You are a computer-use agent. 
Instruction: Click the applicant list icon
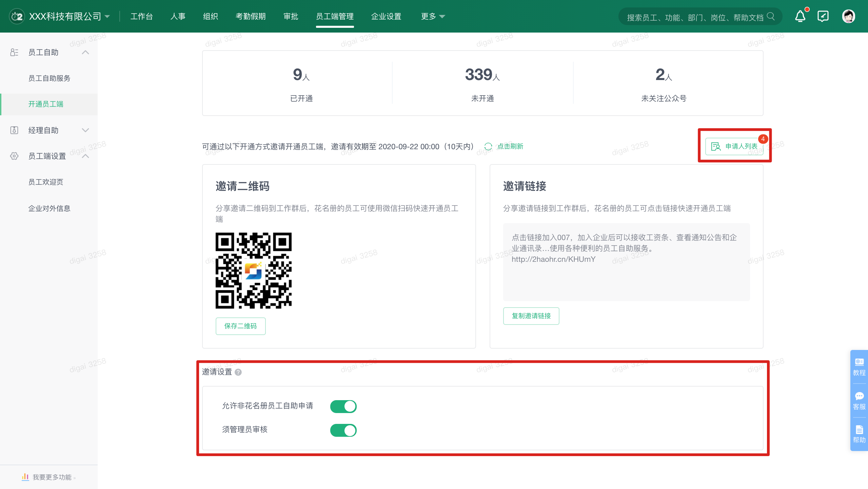(716, 146)
